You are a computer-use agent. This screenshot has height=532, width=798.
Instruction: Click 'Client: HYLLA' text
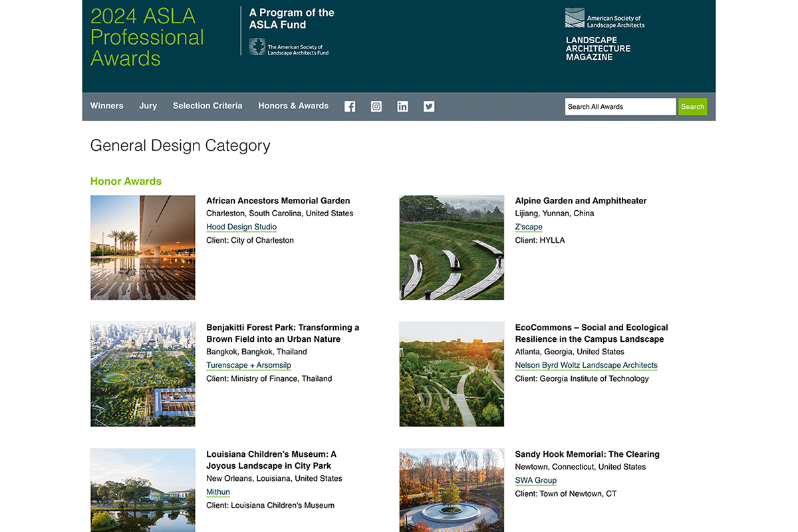click(x=540, y=240)
